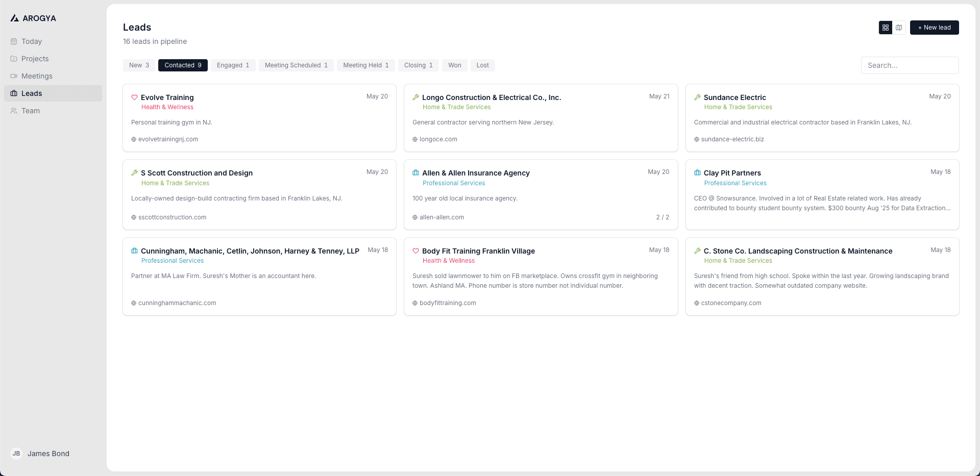Show Won leads
980x476 pixels.
coord(454,65)
